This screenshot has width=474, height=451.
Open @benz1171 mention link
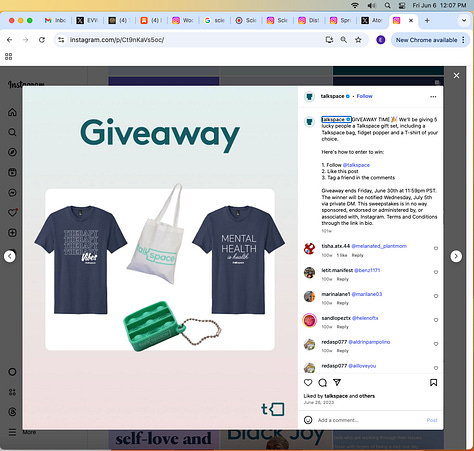pyautogui.click(x=367, y=270)
